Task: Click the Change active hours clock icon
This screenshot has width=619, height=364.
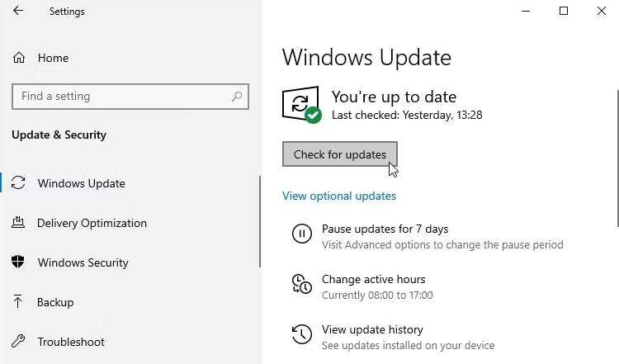Action: [x=301, y=284]
